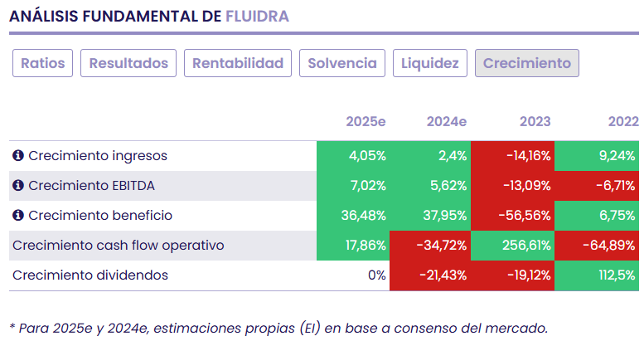Screen dimensions: 644x346
Task: Open the Liquidez tab
Action: click(430, 63)
